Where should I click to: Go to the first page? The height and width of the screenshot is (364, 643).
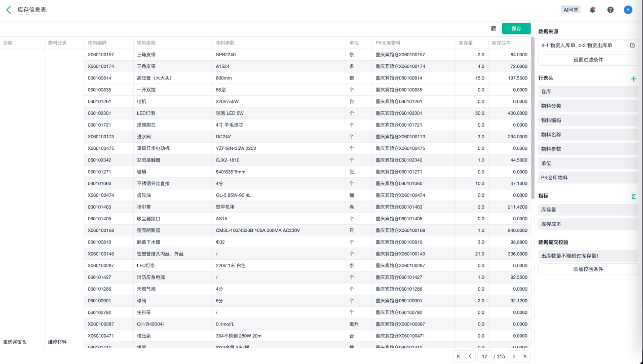click(x=459, y=356)
